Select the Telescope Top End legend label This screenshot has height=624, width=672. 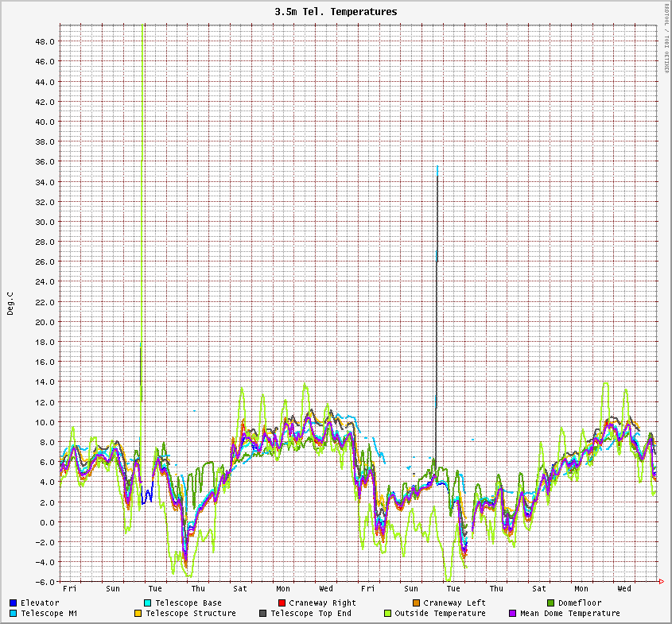310,614
